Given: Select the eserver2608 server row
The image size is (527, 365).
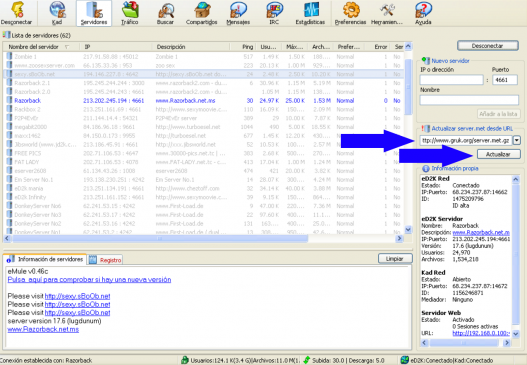Looking at the screenshot, I should pyautogui.click(x=204, y=171).
